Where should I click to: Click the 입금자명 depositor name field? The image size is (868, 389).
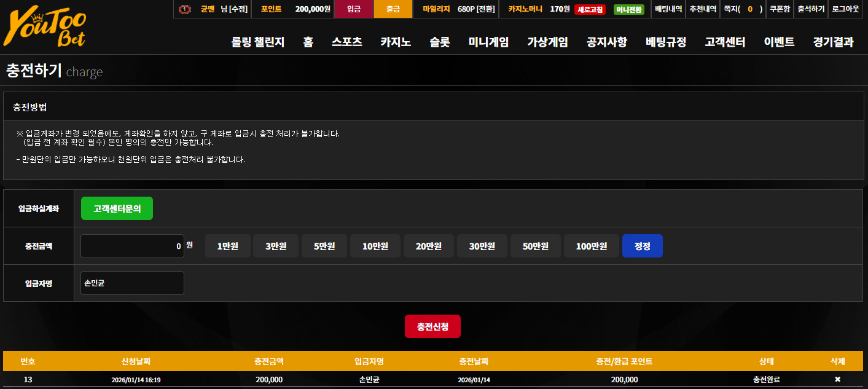click(x=133, y=283)
